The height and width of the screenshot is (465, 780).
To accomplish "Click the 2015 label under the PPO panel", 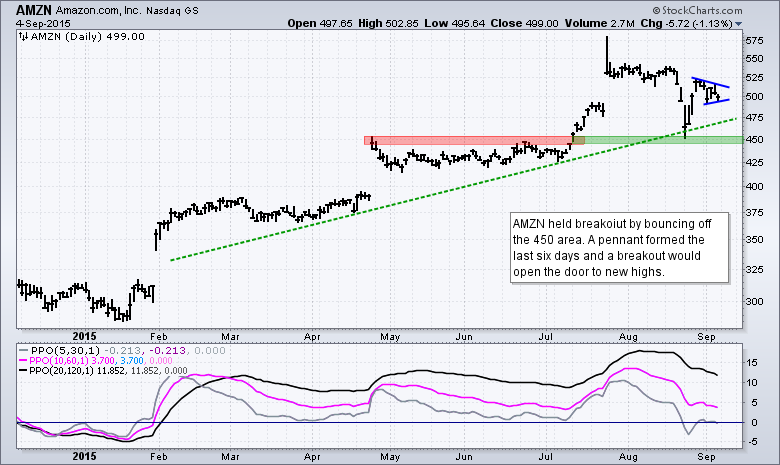I will point(84,456).
